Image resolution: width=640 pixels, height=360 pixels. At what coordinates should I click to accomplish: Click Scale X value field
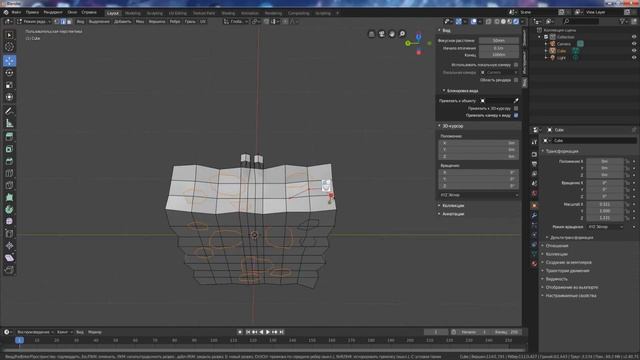pos(605,204)
